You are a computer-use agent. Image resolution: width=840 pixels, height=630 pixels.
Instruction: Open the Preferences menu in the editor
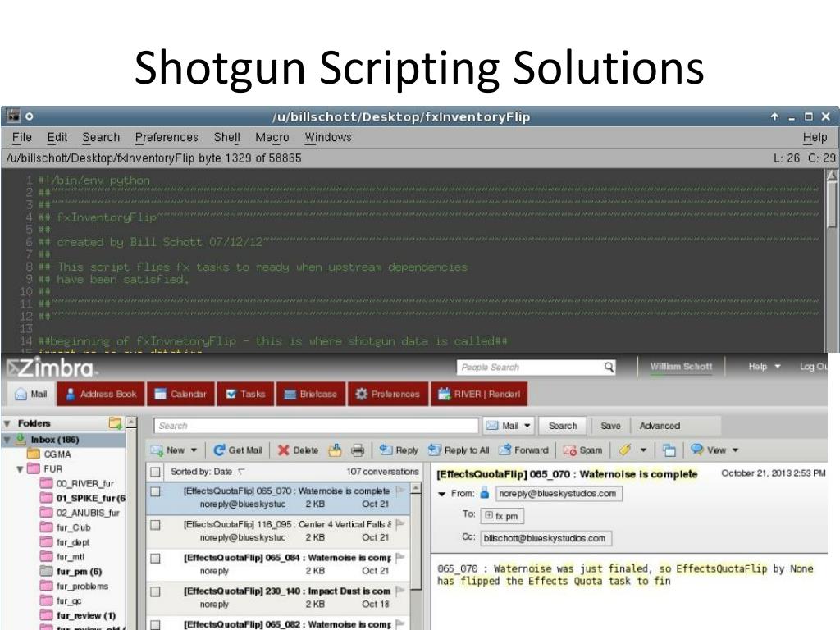[x=167, y=137]
